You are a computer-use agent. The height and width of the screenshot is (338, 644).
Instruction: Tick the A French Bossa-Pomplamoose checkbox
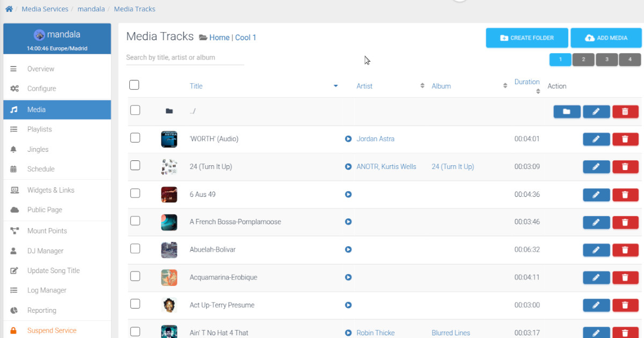pyautogui.click(x=135, y=221)
